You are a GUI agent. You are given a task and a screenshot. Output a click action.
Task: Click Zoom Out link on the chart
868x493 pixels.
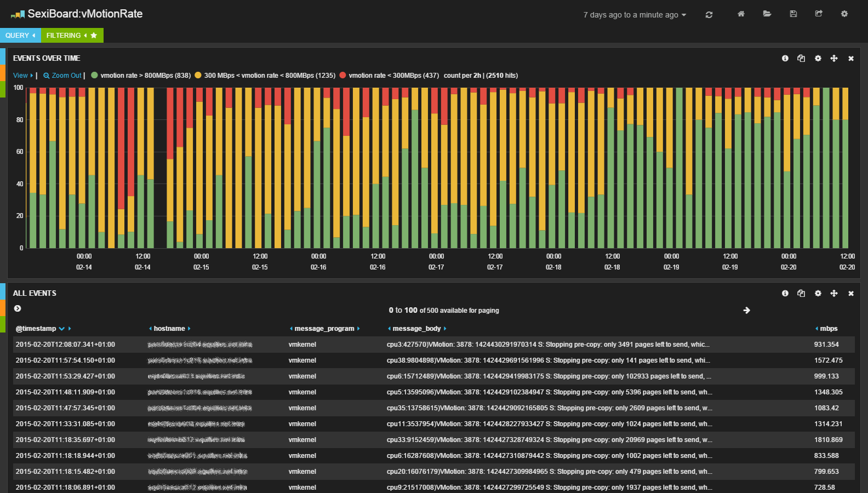click(x=62, y=76)
